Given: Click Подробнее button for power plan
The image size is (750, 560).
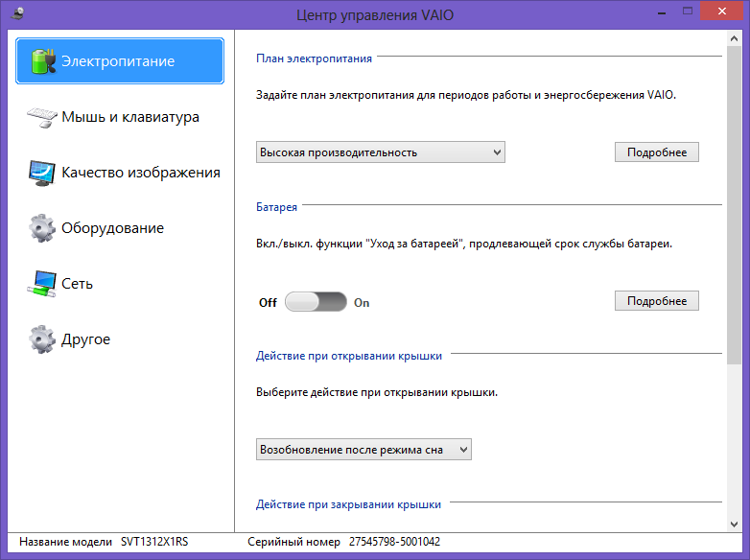Looking at the screenshot, I should click(657, 152).
